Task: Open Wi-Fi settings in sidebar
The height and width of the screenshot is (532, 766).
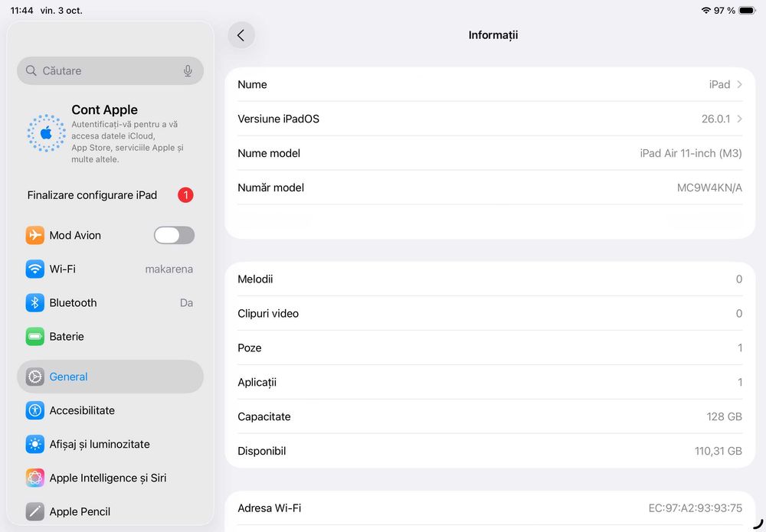Action: point(110,269)
